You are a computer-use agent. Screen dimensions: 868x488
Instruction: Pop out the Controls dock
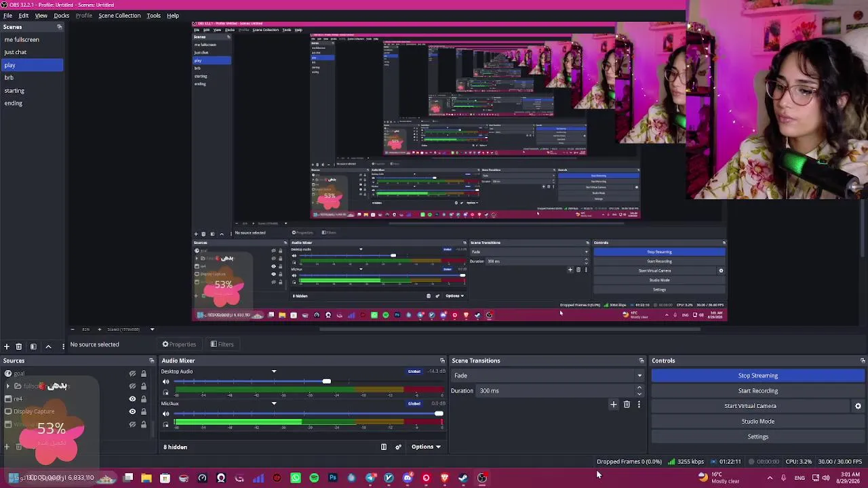(x=863, y=361)
